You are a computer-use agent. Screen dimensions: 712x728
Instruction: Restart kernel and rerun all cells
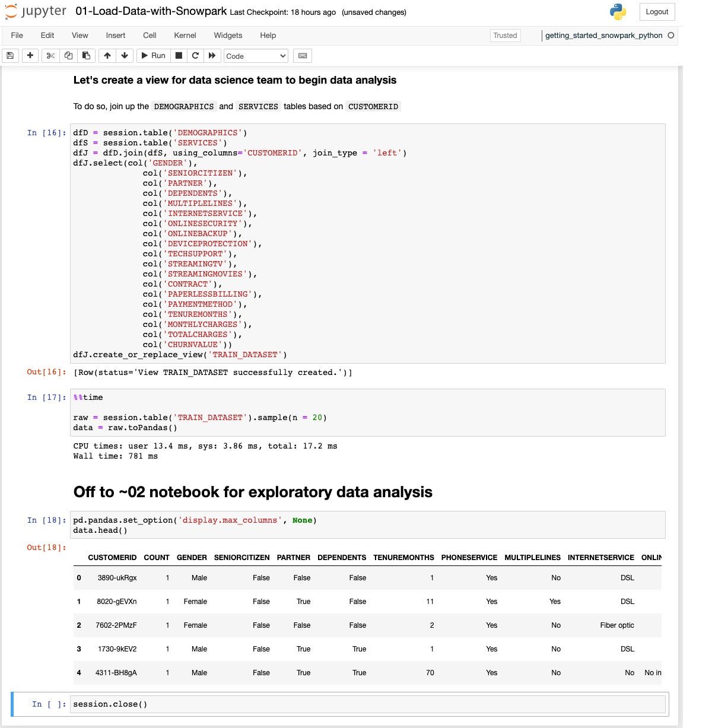click(212, 56)
